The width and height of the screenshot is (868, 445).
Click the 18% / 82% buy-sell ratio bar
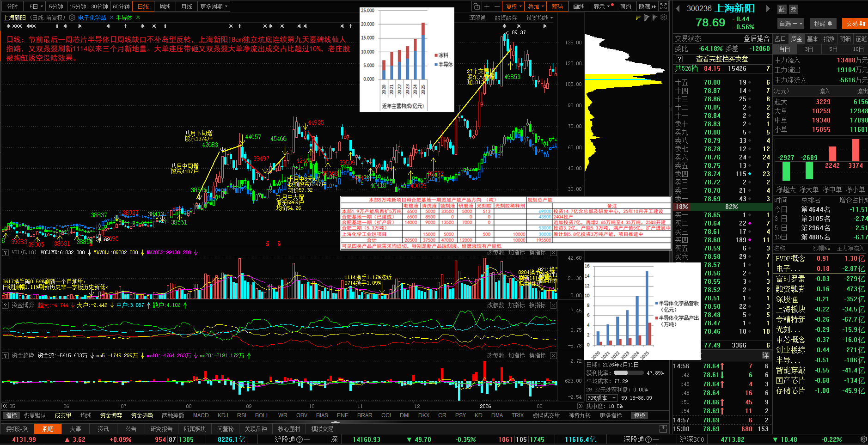tap(723, 207)
